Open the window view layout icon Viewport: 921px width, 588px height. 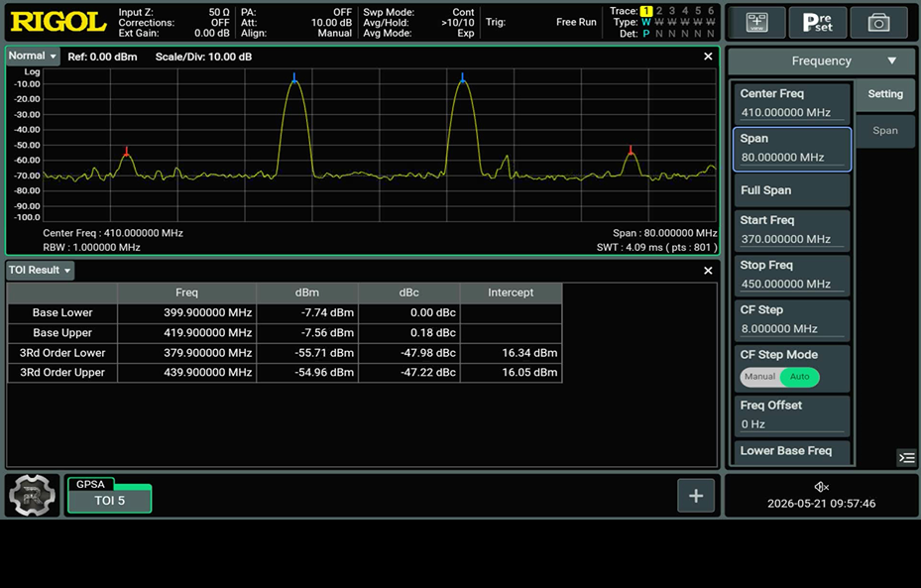756,23
